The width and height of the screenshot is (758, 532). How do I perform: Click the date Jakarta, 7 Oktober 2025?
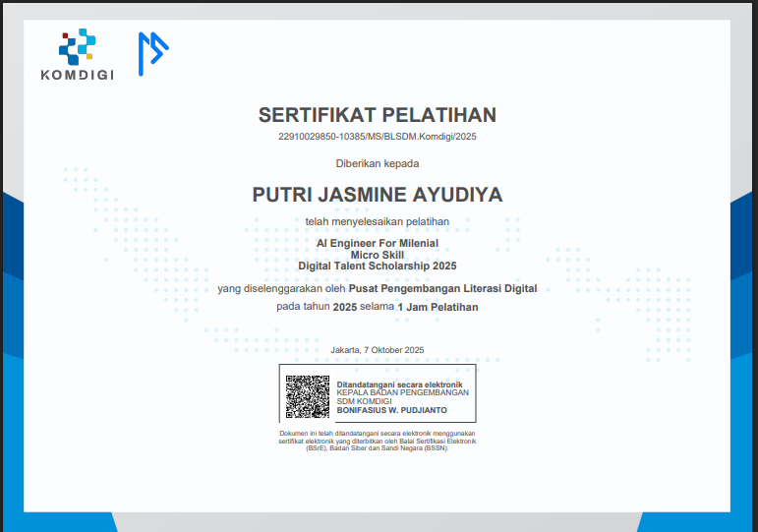(x=378, y=350)
